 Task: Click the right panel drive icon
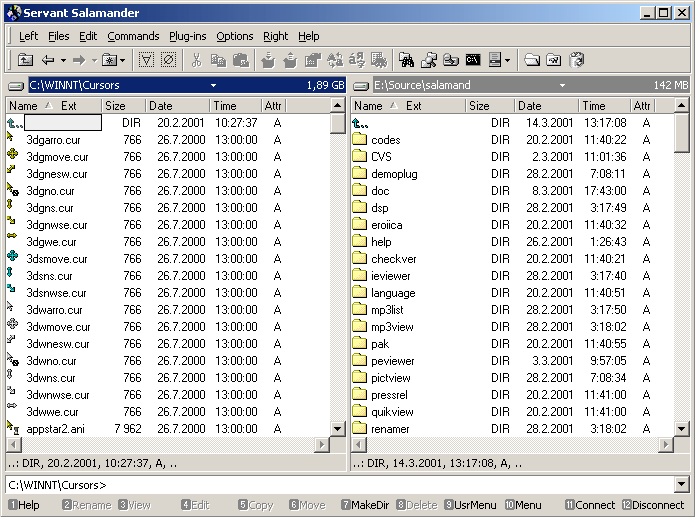point(361,86)
